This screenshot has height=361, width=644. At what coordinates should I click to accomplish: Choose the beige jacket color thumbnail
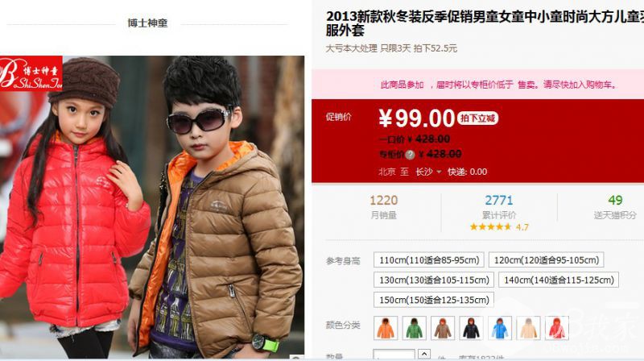pyautogui.click(x=528, y=328)
